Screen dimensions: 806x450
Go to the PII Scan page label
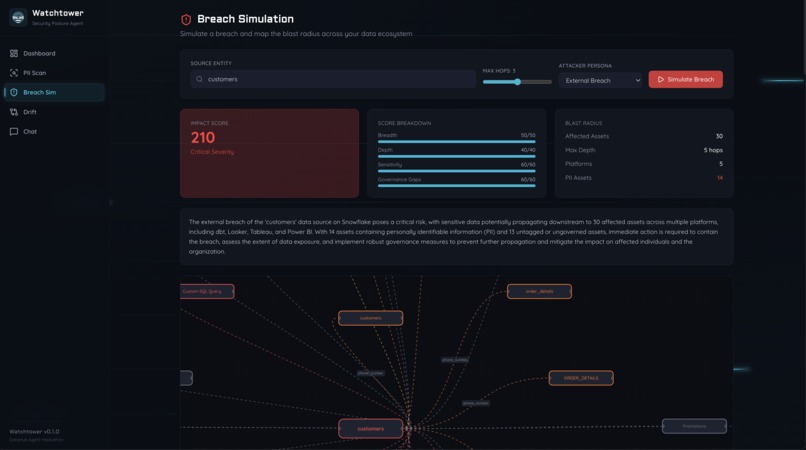[34, 73]
